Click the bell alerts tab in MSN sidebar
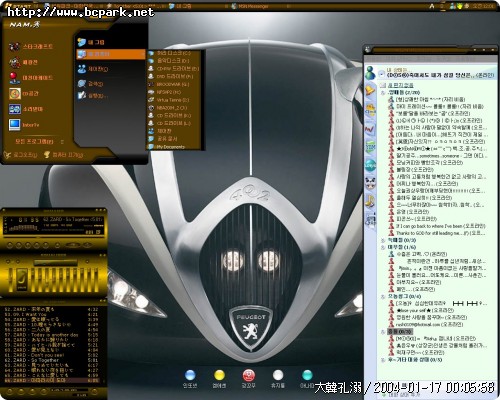 point(370,91)
